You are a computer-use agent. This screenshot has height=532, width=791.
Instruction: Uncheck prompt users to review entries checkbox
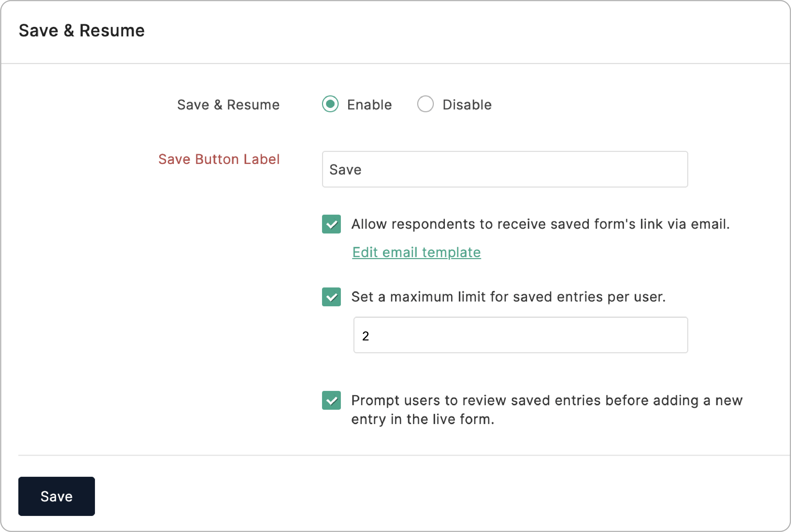coord(331,400)
